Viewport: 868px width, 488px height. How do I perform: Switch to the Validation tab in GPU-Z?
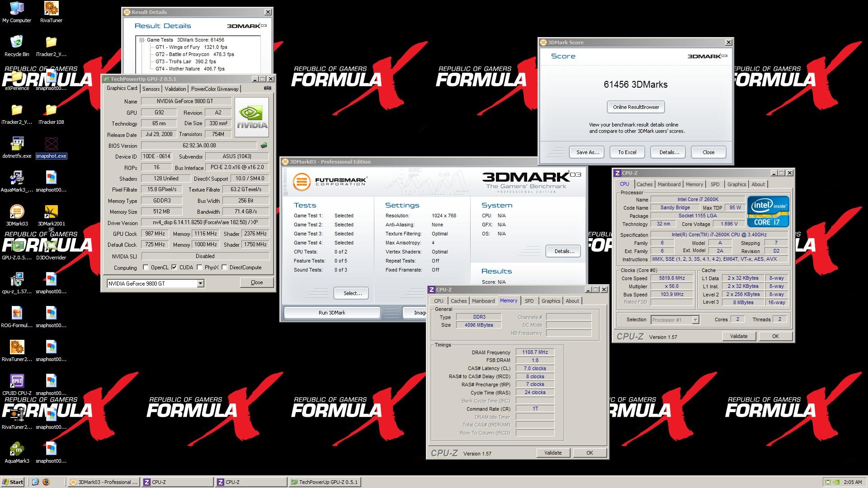pos(175,89)
